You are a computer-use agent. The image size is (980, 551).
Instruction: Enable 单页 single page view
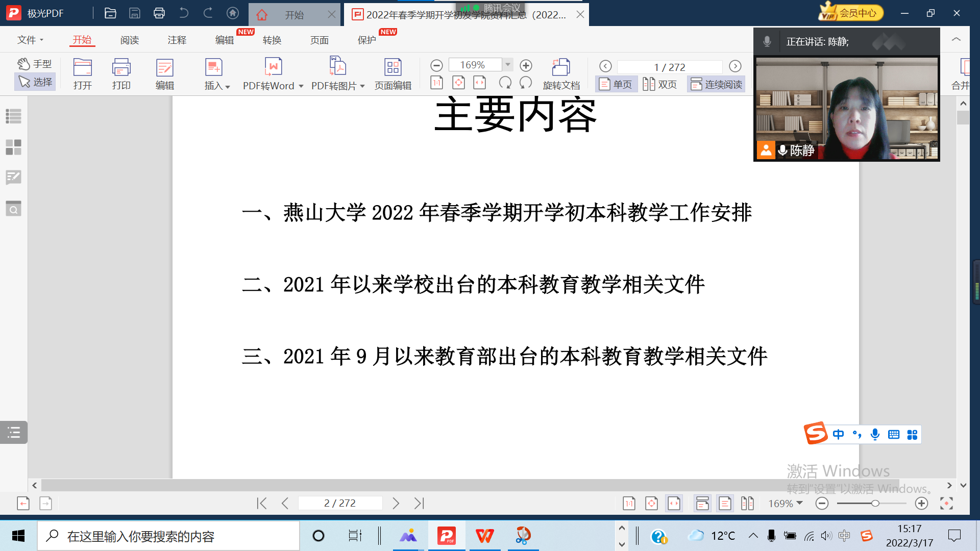click(616, 84)
